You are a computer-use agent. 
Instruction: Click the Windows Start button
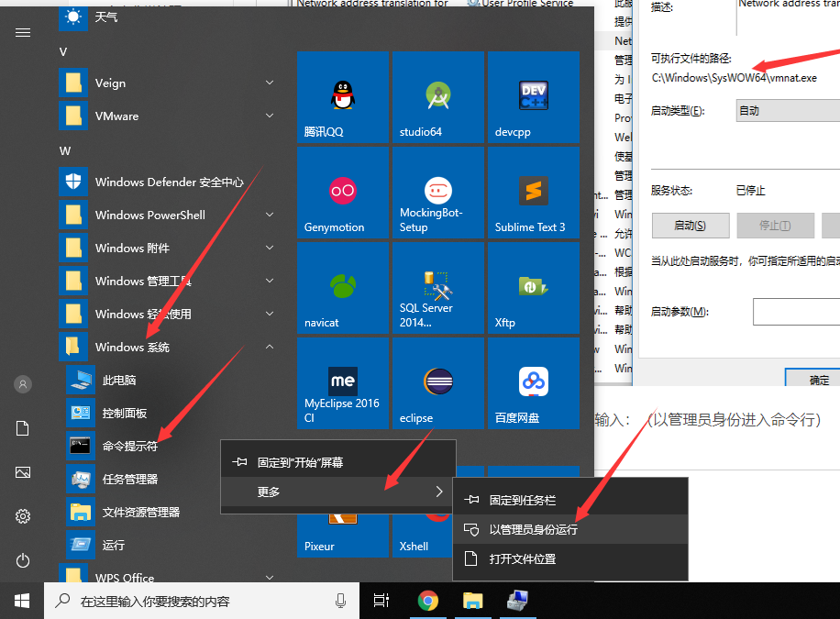pyautogui.click(x=22, y=601)
